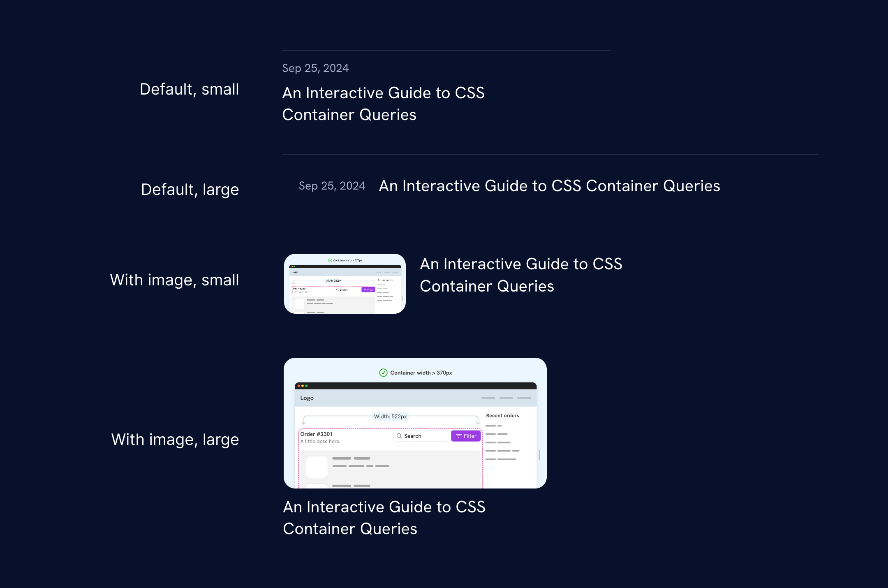The height and width of the screenshot is (588, 888).
Task: Click the purple Filter button in the large preview
Action: [x=466, y=436]
